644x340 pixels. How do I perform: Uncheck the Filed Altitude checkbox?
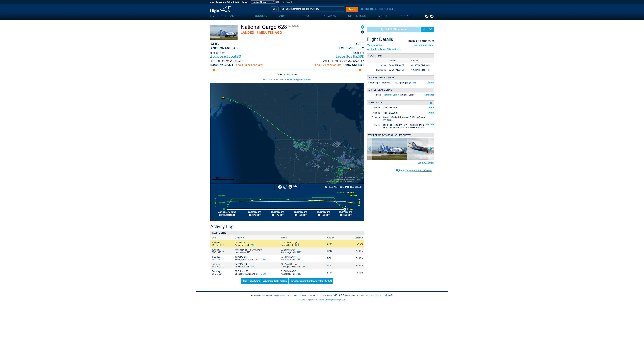pyautogui.click(x=326, y=187)
